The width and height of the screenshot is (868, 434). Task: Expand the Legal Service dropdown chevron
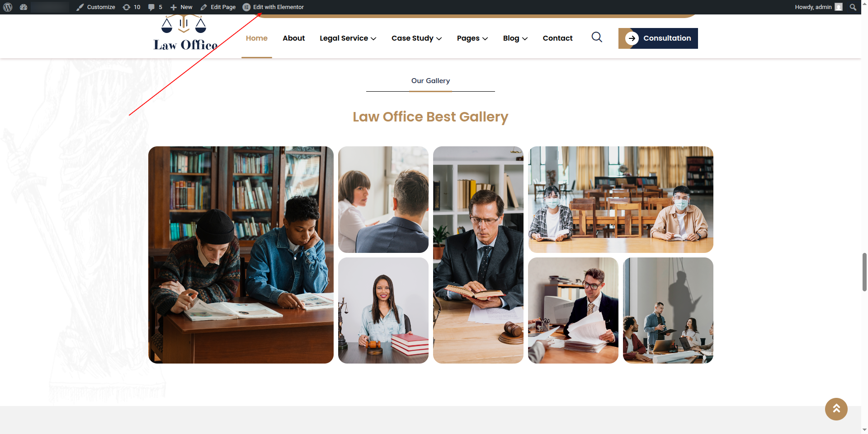(x=373, y=39)
